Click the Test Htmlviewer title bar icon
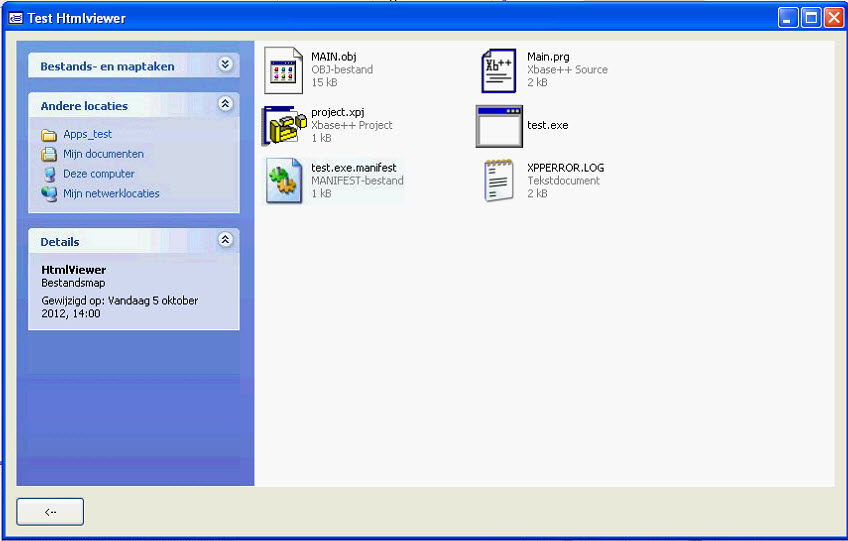The height and width of the screenshot is (541, 848). [16, 18]
